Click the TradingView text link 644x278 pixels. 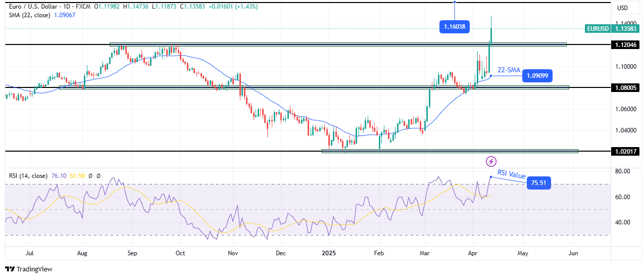pyautogui.click(x=34, y=269)
